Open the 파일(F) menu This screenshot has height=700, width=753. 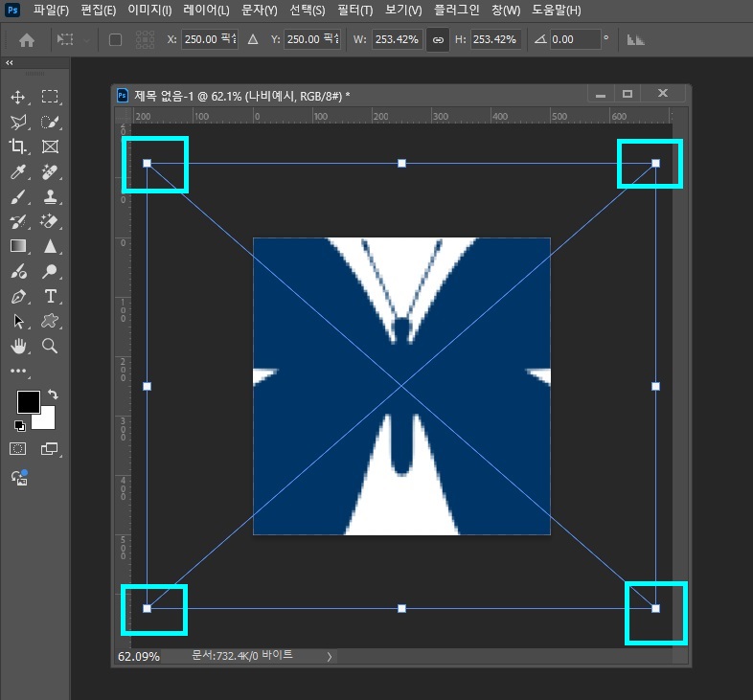click(51, 11)
